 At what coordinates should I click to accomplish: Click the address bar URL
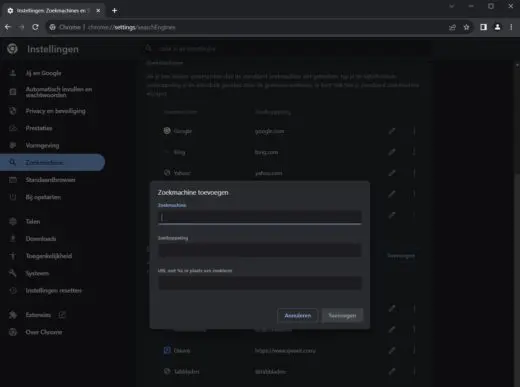132,27
